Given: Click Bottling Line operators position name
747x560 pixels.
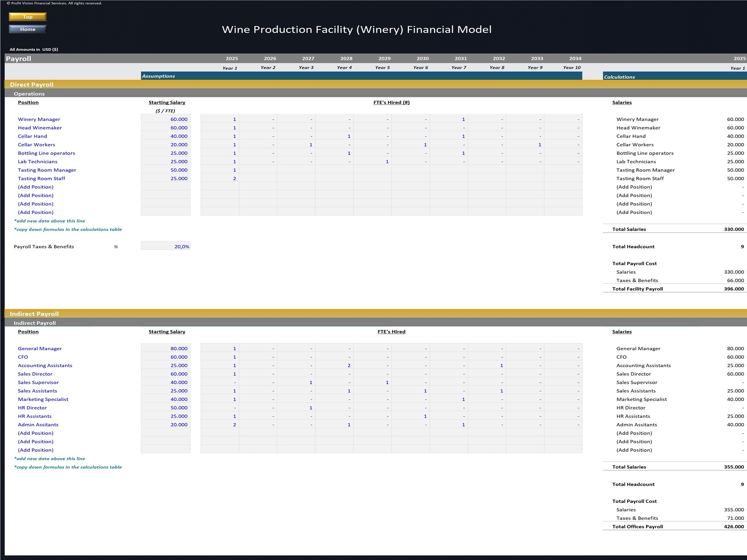Looking at the screenshot, I should click(x=46, y=153).
